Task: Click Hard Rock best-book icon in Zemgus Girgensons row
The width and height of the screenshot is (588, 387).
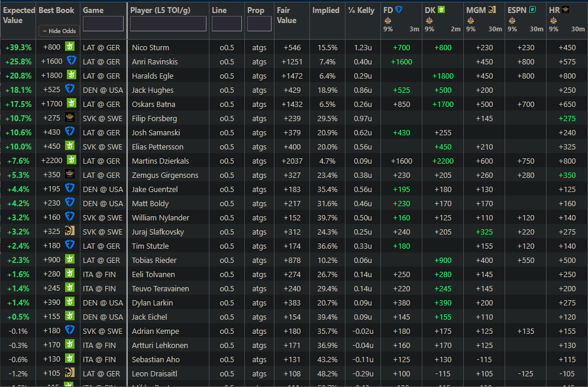Action: coord(70,174)
